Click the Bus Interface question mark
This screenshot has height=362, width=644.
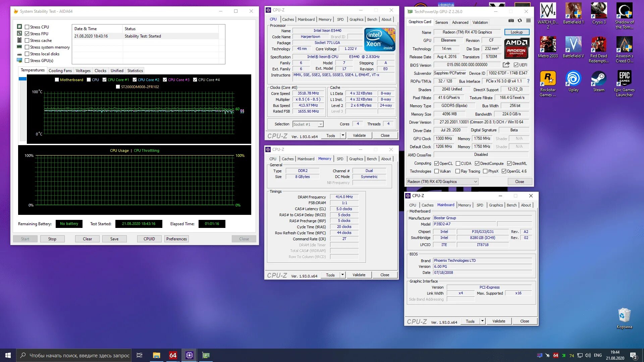click(528, 81)
